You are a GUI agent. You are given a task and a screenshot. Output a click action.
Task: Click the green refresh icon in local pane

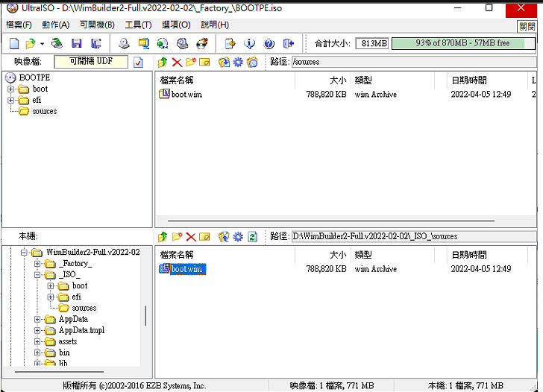252,237
